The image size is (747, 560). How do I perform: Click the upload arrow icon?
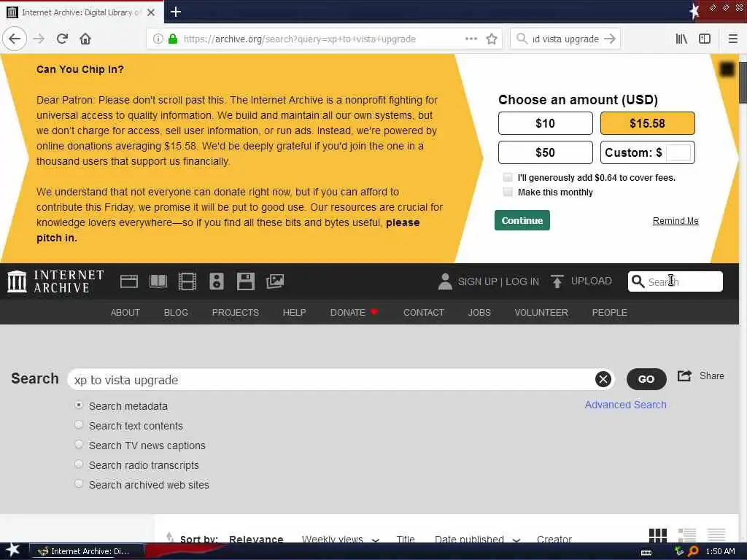pos(557,281)
